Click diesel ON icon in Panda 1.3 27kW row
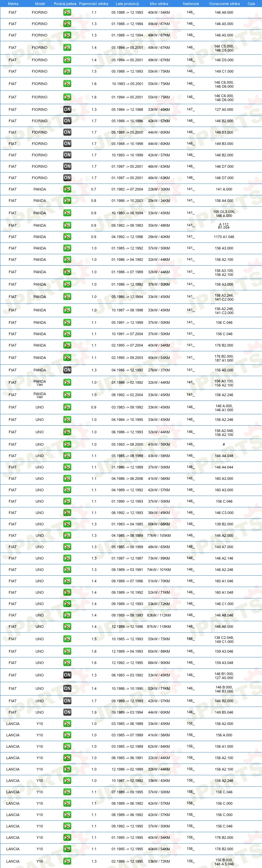This screenshot has width=262, height=868. 67,370
